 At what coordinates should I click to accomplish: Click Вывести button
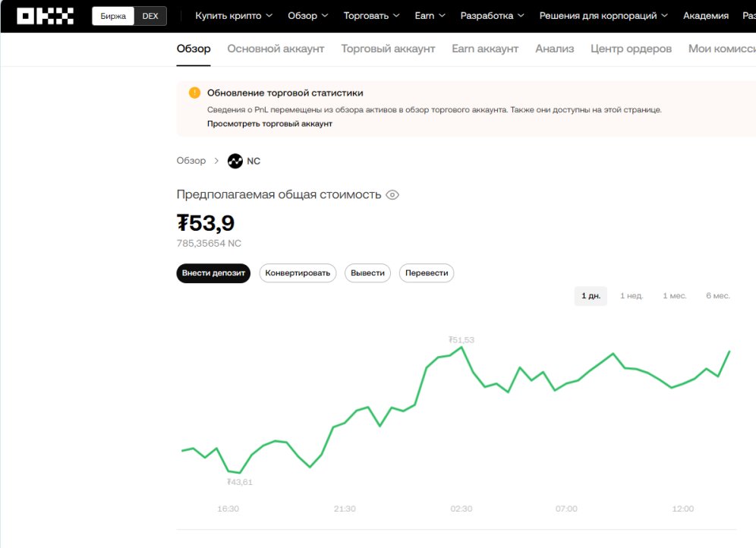coord(367,273)
